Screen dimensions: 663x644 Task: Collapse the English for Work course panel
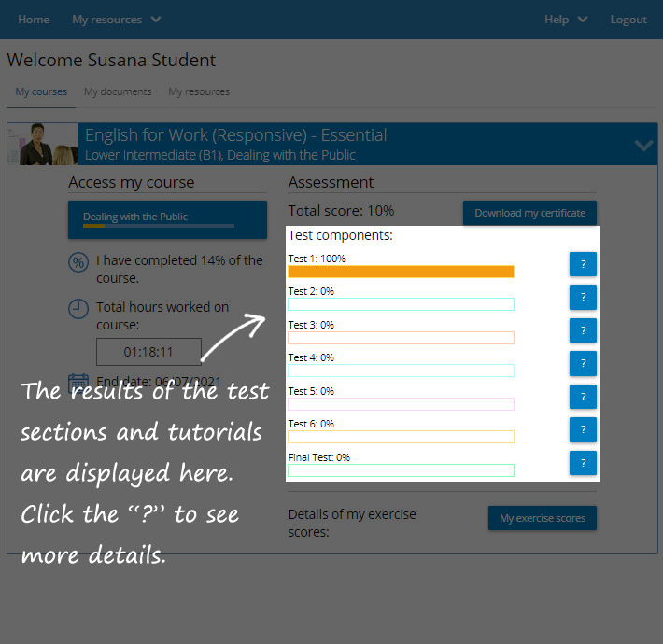pyautogui.click(x=643, y=145)
